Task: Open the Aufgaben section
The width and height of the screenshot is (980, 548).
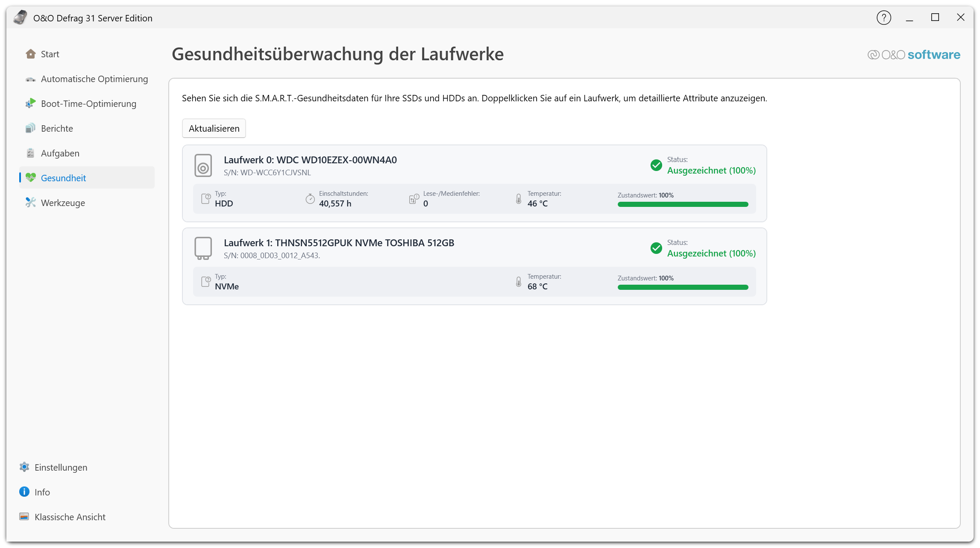Action: tap(87, 153)
